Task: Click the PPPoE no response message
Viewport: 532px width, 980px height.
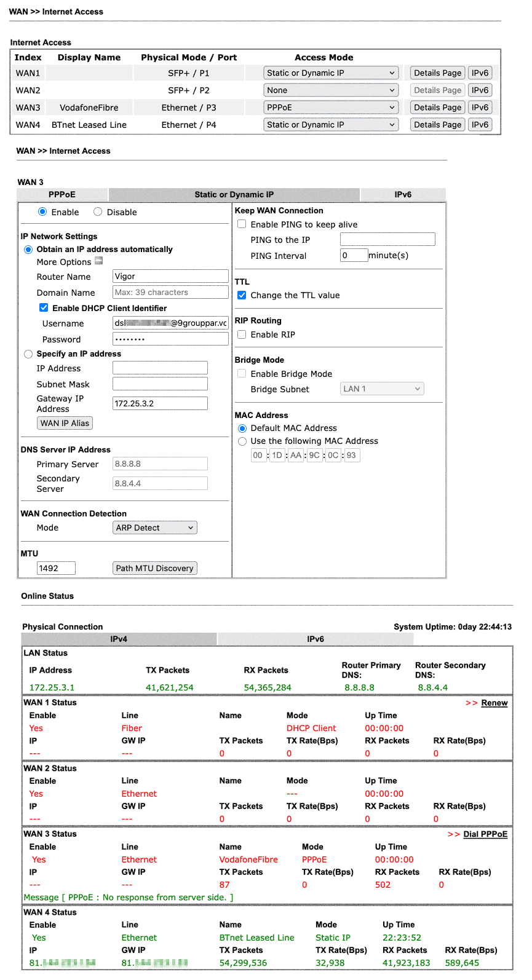Action: pos(128,898)
